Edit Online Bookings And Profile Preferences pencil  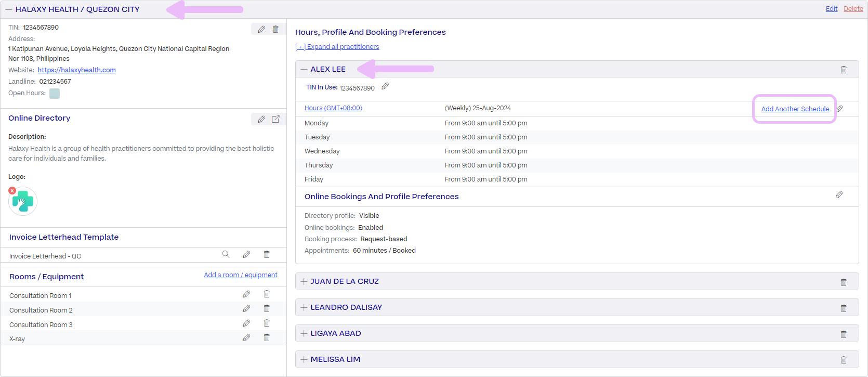(x=839, y=195)
